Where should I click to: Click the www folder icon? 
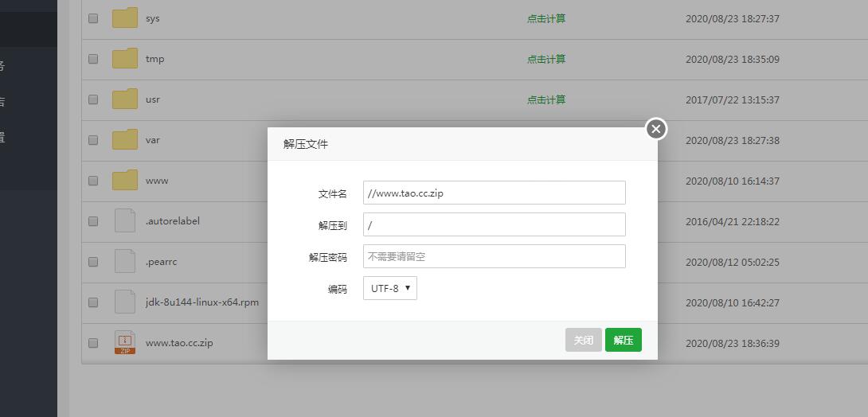click(x=125, y=181)
